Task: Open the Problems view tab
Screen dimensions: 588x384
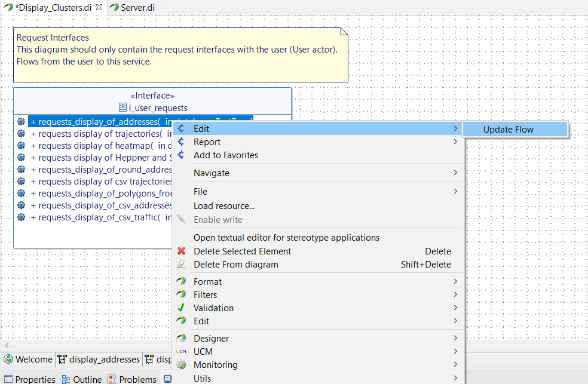Action: (133, 379)
